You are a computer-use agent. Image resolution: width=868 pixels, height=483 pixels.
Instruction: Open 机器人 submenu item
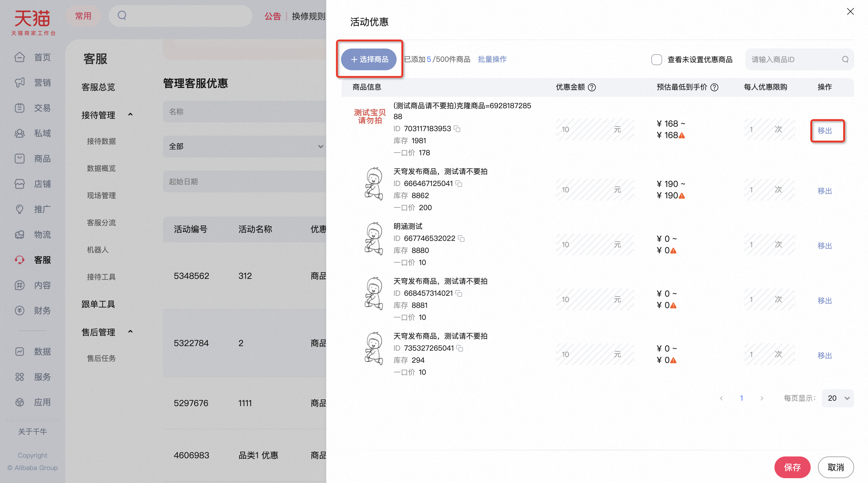coord(97,250)
